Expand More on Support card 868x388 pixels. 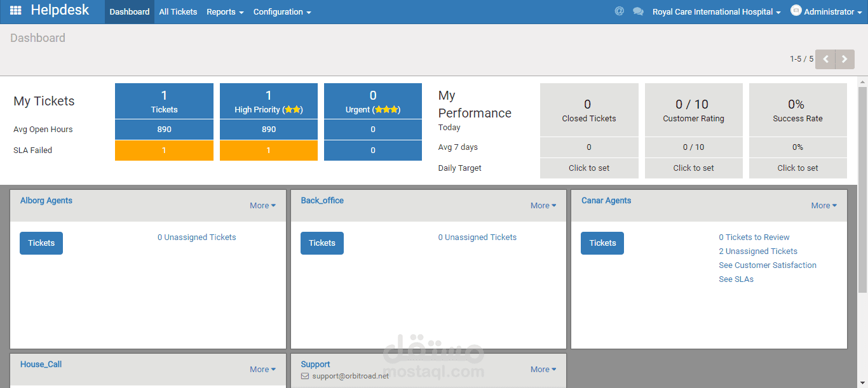point(543,370)
